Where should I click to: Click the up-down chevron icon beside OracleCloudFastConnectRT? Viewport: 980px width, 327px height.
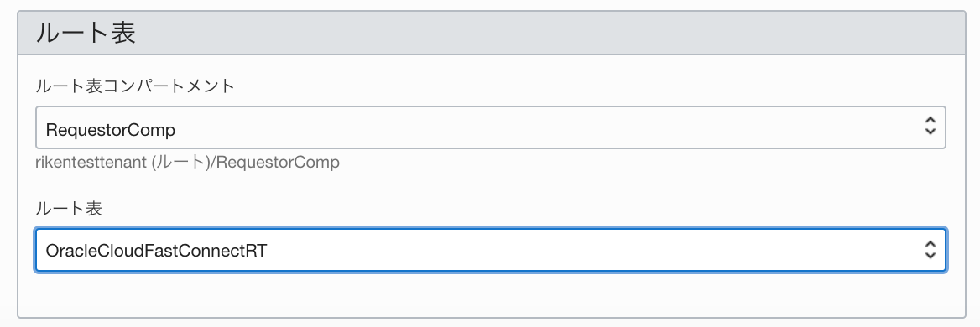click(930, 250)
